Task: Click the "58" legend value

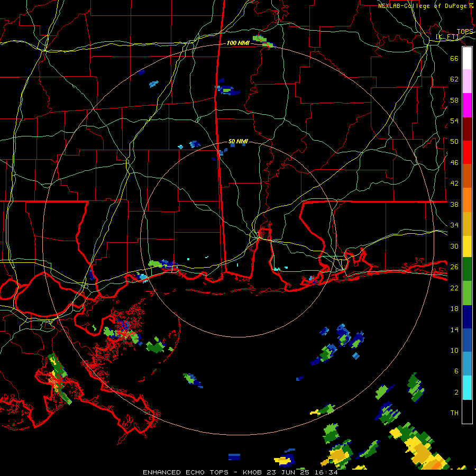Action: [454, 100]
